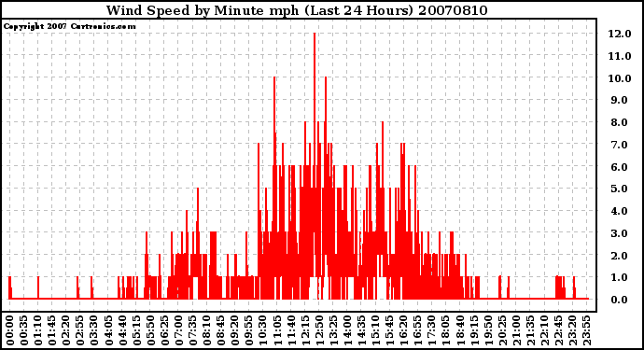
Task: Click the 21:00 time label
Action: tap(516, 330)
